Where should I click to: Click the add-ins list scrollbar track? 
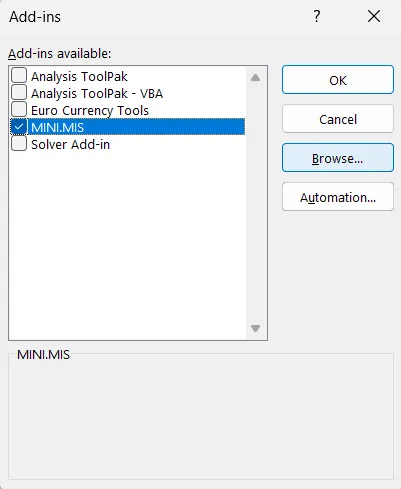point(255,203)
